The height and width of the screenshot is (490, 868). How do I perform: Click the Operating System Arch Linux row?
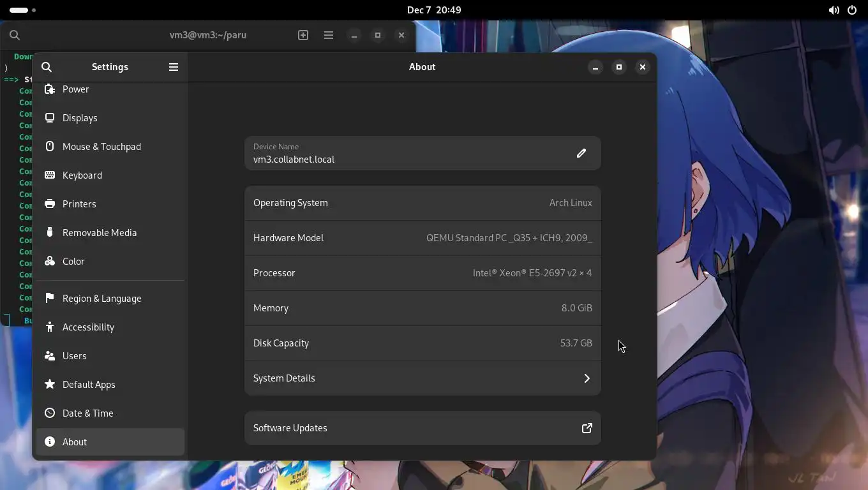pos(423,203)
